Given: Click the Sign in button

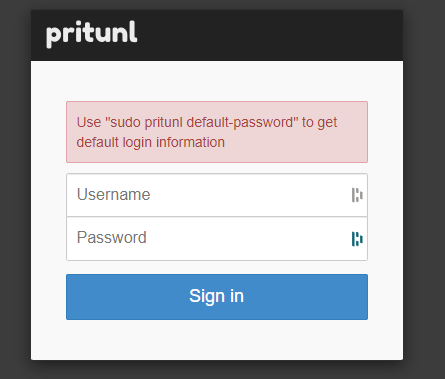Looking at the screenshot, I should coord(217,297).
